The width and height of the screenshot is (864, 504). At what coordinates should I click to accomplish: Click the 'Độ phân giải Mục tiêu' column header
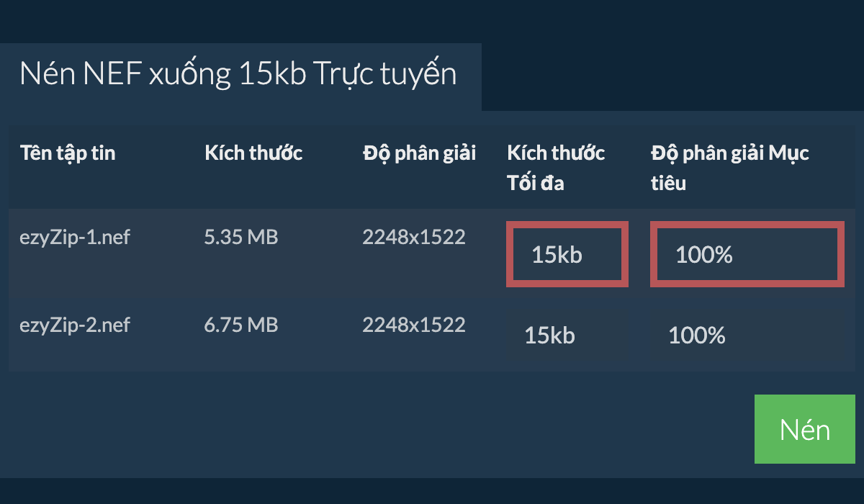[x=729, y=168]
